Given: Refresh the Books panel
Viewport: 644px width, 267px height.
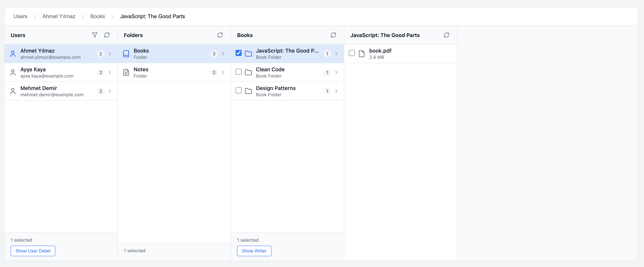Looking at the screenshot, I should click(x=333, y=35).
